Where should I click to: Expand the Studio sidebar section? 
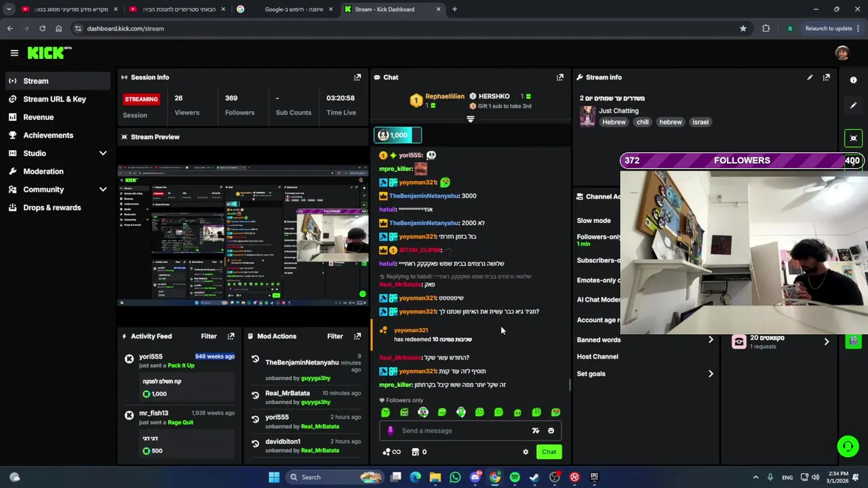click(103, 153)
